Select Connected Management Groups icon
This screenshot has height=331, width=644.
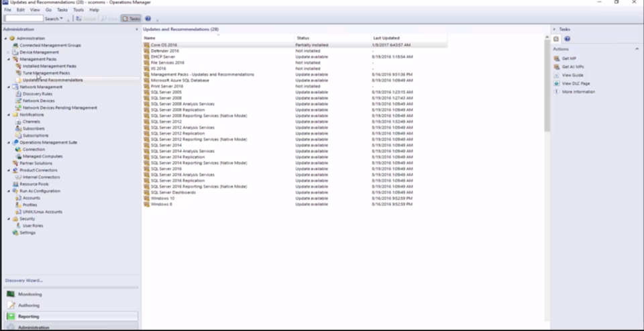[15, 45]
